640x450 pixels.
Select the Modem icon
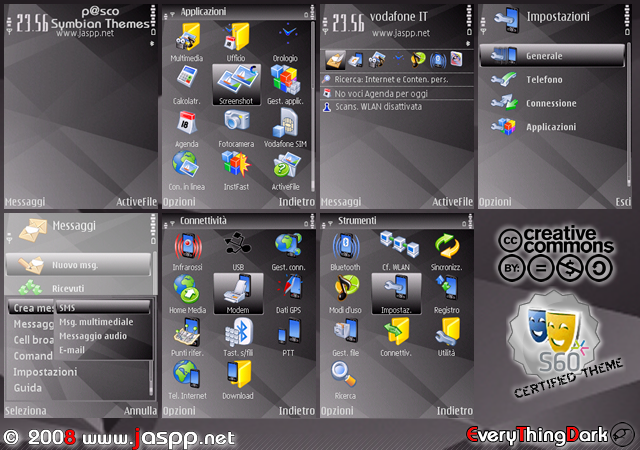(238, 294)
